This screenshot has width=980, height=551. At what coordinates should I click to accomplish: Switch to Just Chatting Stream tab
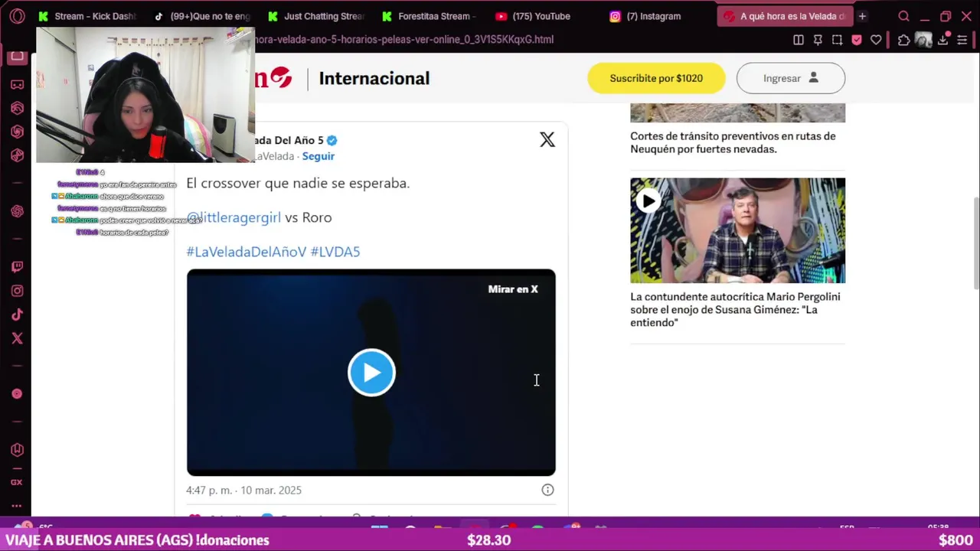coord(316,16)
